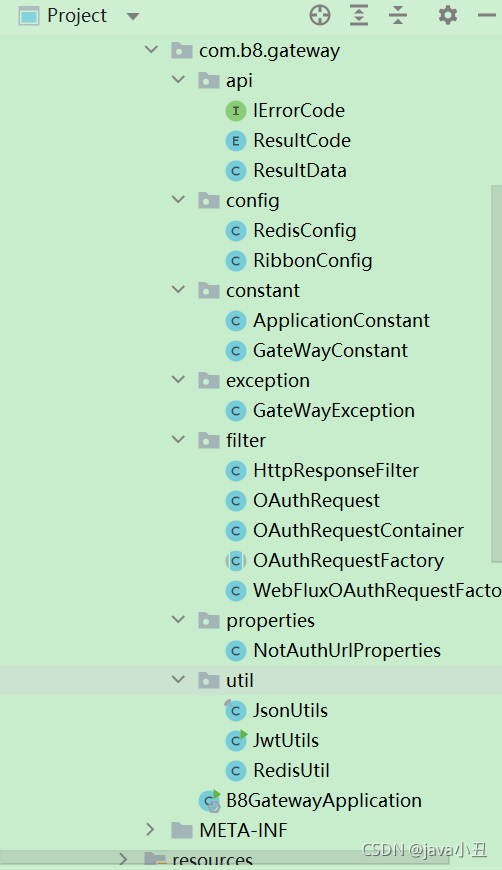Click the Select Opened File target icon
502x870 pixels.
pos(320,16)
